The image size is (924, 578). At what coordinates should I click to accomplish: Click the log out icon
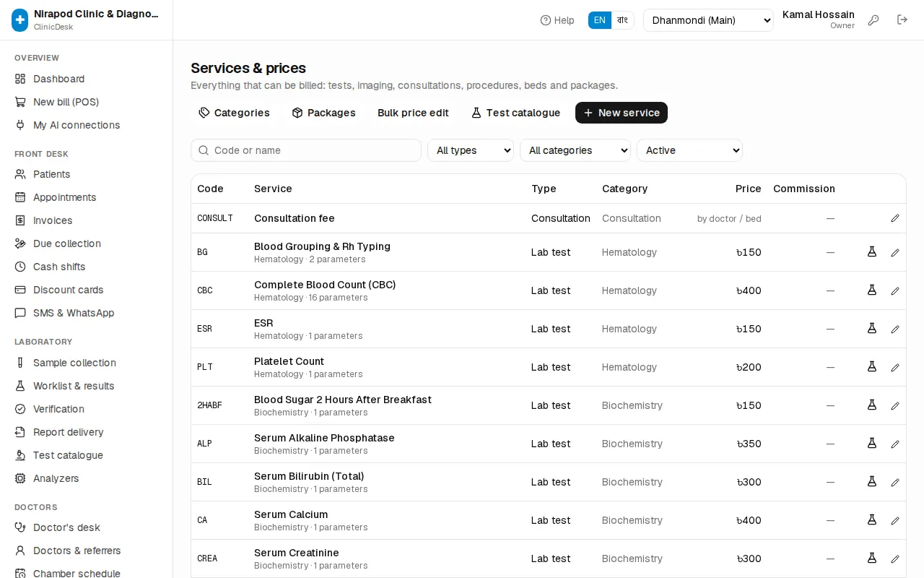click(902, 20)
